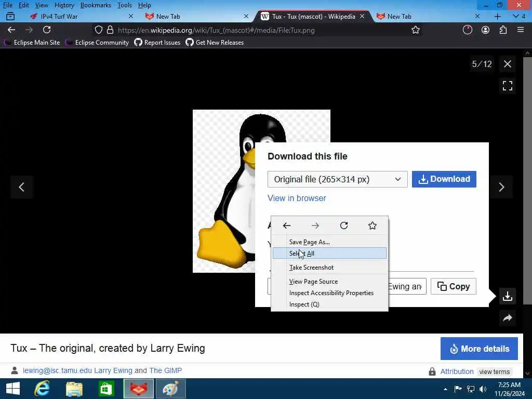Click the forward arrow in context menu
Viewport: 532px width, 399px height.
click(x=315, y=225)
